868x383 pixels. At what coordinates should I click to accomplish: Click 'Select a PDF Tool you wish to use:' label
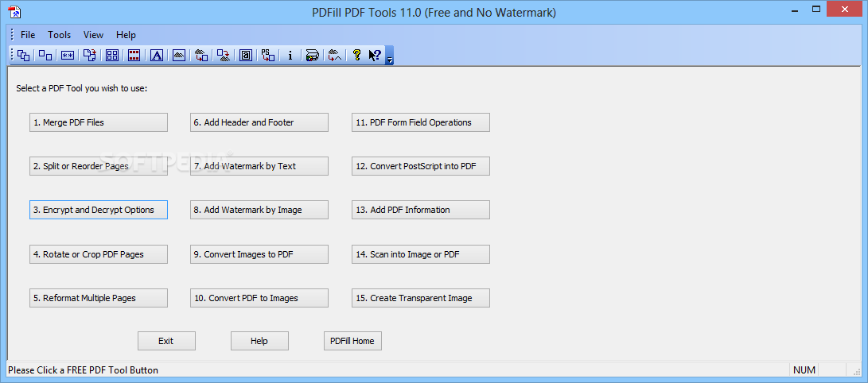[x=82, y=88]
